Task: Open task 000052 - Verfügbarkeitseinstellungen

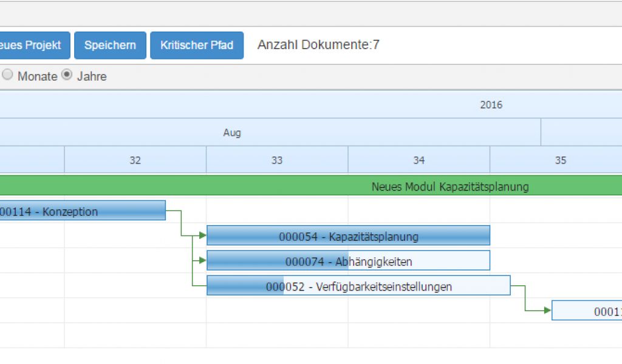Action: (358, 286)
